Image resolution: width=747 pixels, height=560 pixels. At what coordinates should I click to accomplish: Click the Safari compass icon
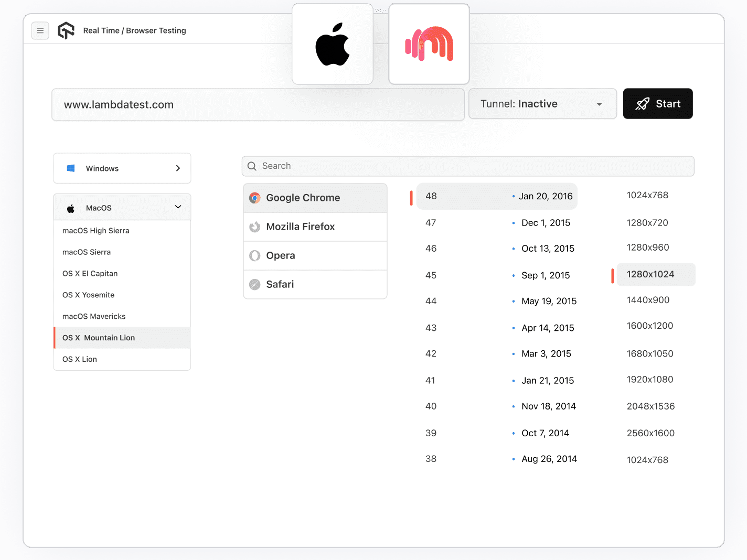click(255, 284)
